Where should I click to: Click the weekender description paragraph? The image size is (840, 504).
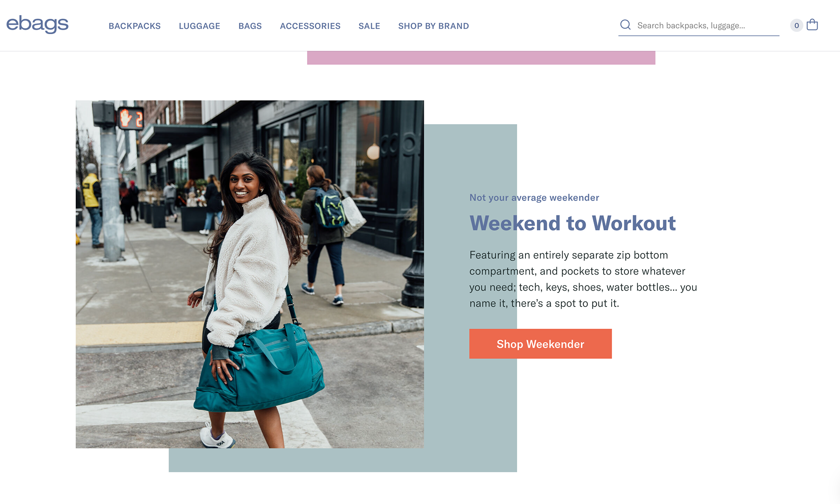(583, 279)
